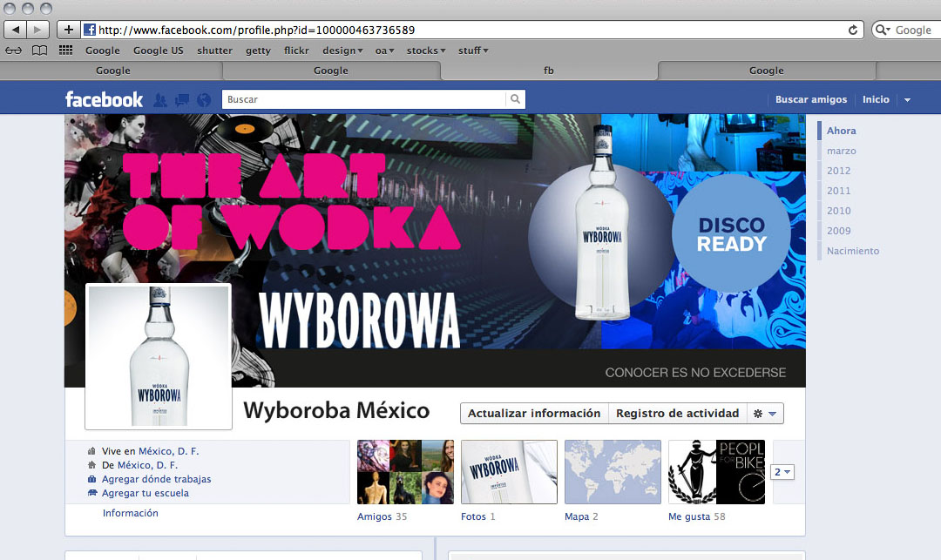Screen dimensions: 941x560
Task: Go forward with the browser forward arrow
Action: click(x=37, y=30)
